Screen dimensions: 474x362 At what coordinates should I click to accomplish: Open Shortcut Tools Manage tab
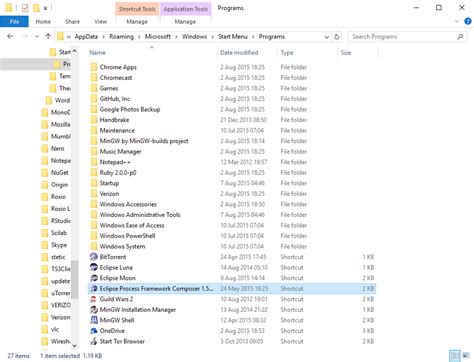pyautogui.click(x=137, y=22)
